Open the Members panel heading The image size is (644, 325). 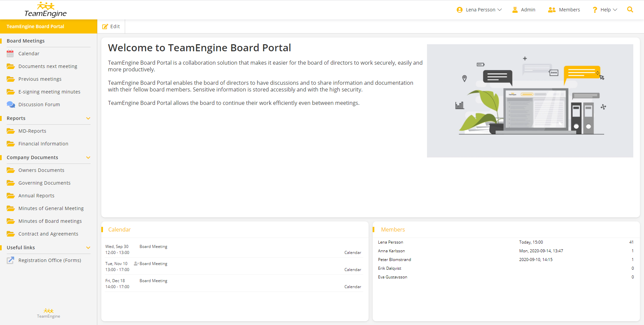coord(393,230)
